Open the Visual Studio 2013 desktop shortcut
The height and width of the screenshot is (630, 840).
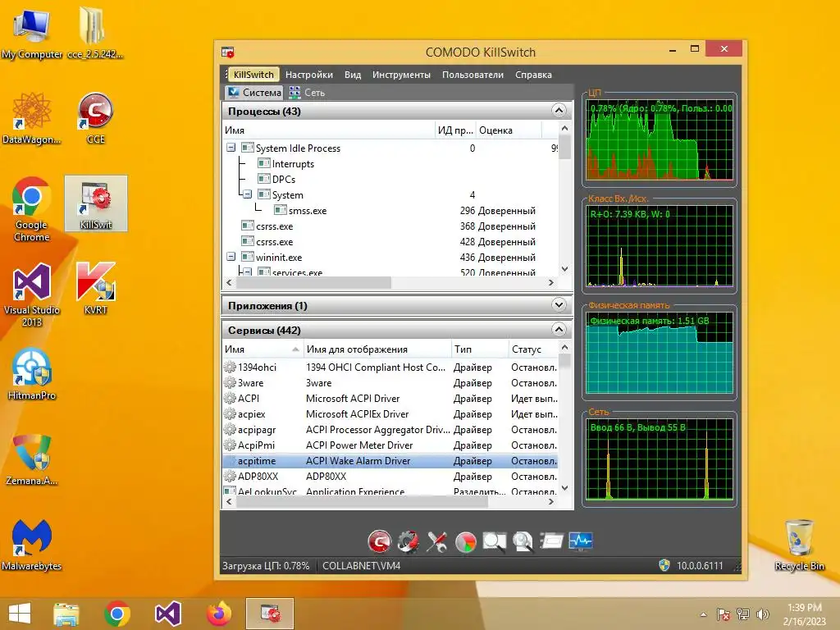tap(32, 294)
